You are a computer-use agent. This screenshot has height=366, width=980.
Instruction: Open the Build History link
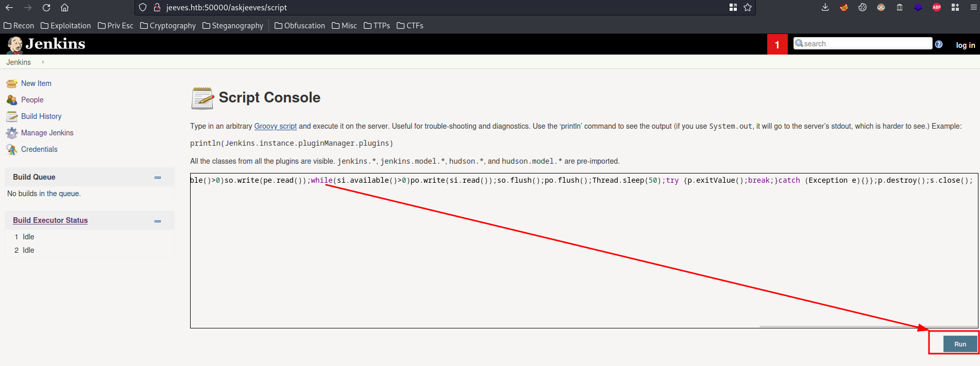click(41, 116)
